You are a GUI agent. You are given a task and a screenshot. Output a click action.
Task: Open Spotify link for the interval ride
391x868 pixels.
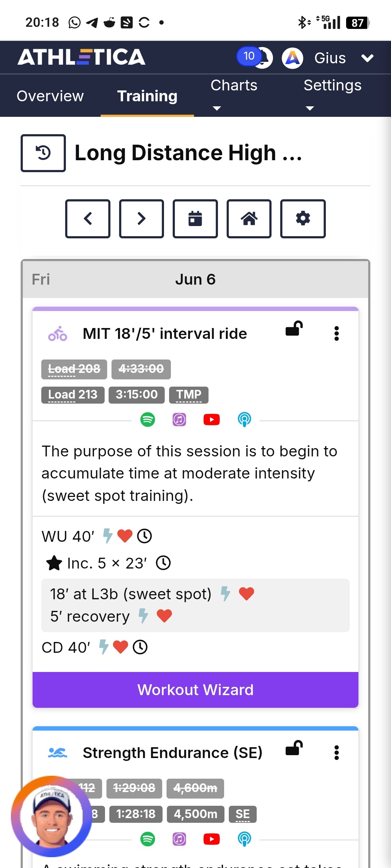coord(148,420)
